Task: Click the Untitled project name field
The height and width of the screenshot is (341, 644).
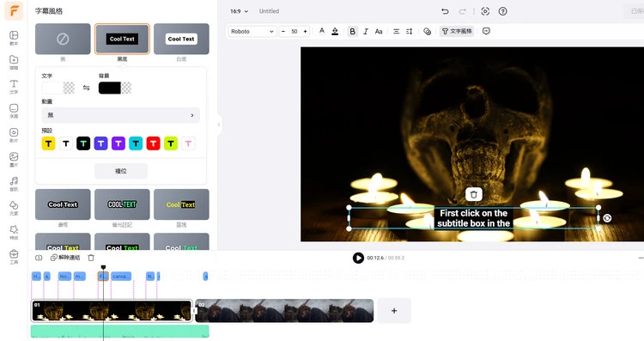Action: tap(269, 11)
